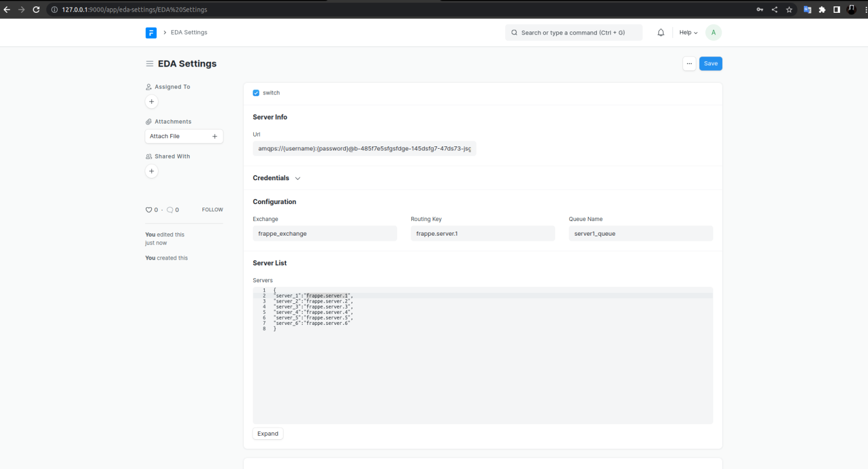Click the plus icon under Shared With

click(x=152, y=171)
